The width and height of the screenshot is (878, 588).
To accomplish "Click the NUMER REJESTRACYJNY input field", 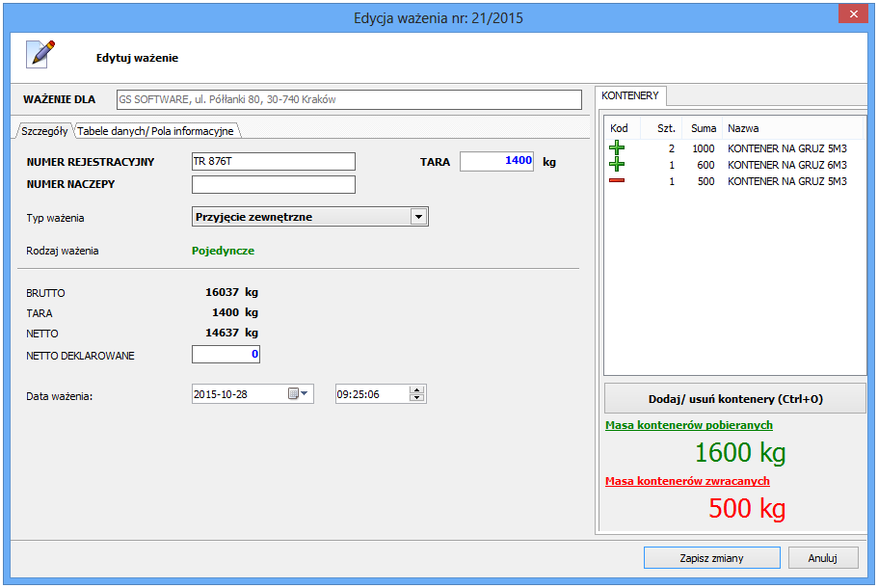I will point(274,161).
